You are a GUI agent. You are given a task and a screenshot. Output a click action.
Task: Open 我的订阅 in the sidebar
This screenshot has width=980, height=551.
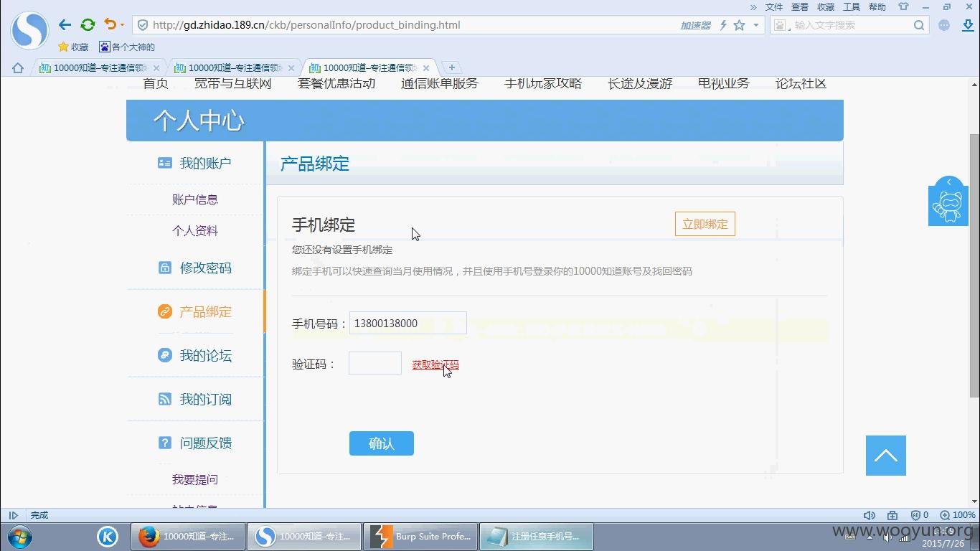(x=195, y=399)
